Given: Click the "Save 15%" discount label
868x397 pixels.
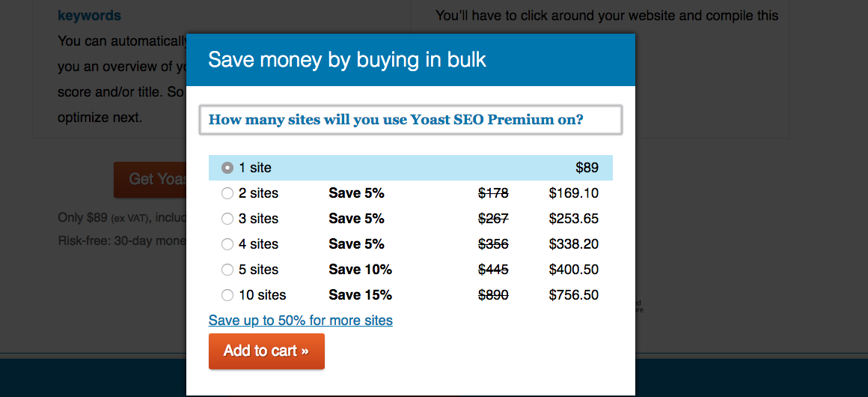Looking at the screenshot, I should tap(360, 295).
